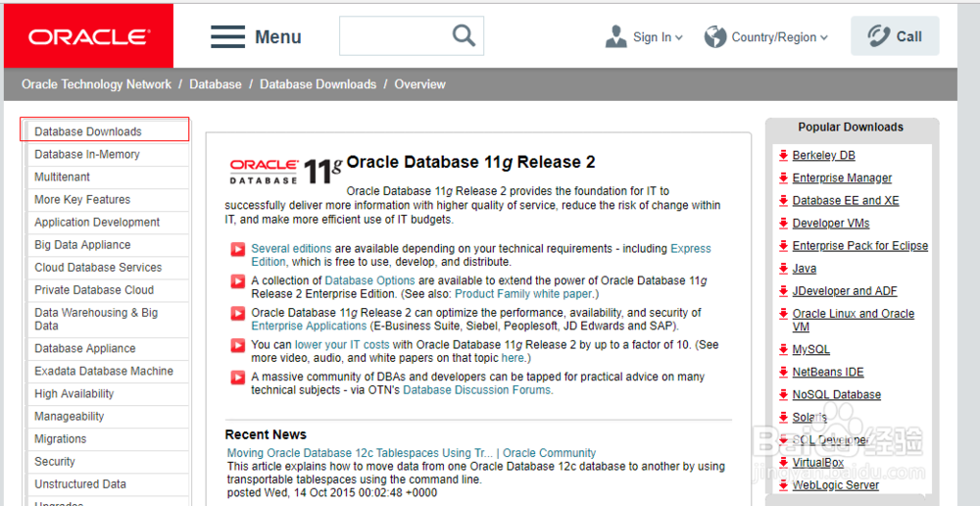Click the Oracle logo
The width and height of the screenshot is (980, 506).
tap(88, 36)
